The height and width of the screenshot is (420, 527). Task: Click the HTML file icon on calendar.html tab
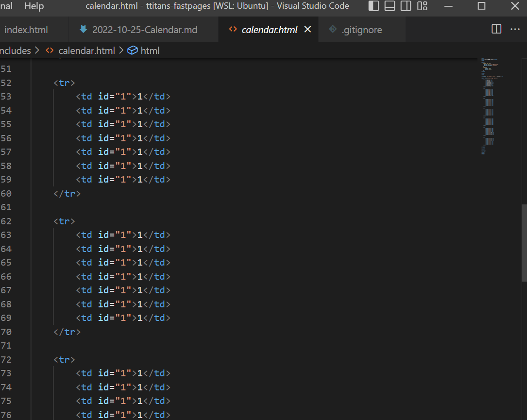pos(232,29)
